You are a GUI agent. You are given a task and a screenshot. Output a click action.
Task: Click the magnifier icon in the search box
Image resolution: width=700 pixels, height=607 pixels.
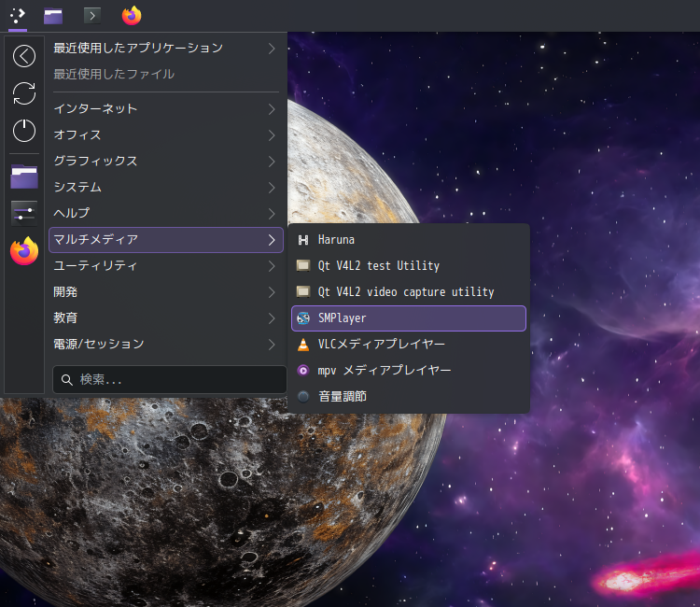(67, 380)
